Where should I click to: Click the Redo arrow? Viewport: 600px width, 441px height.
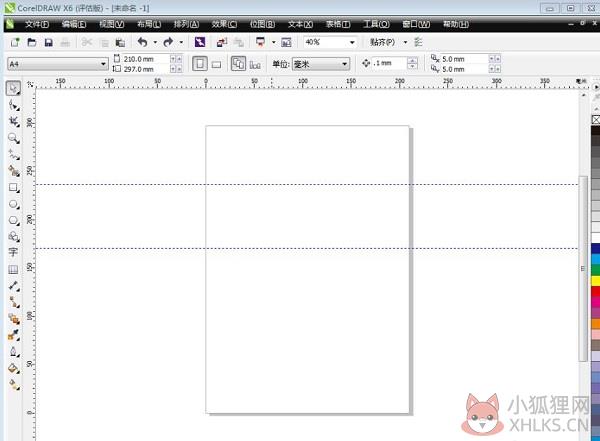point(168,42)
